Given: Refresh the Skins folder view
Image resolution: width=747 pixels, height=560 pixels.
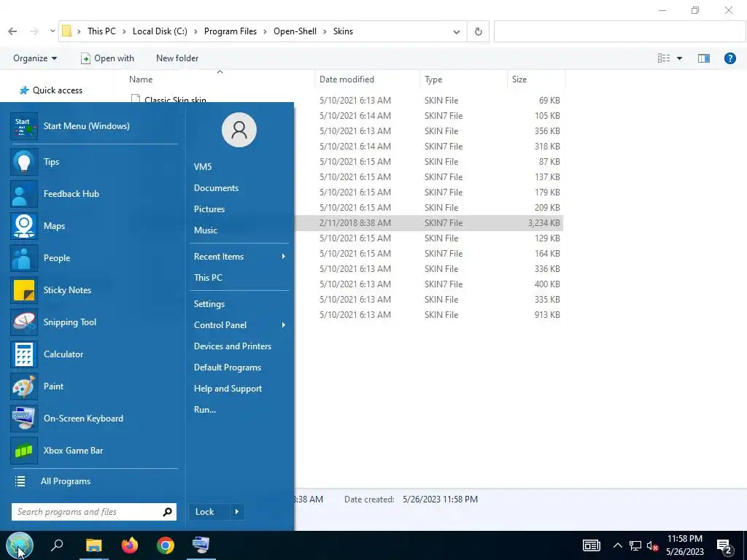Looking at the screenshot, I should [x=479, y=32].
